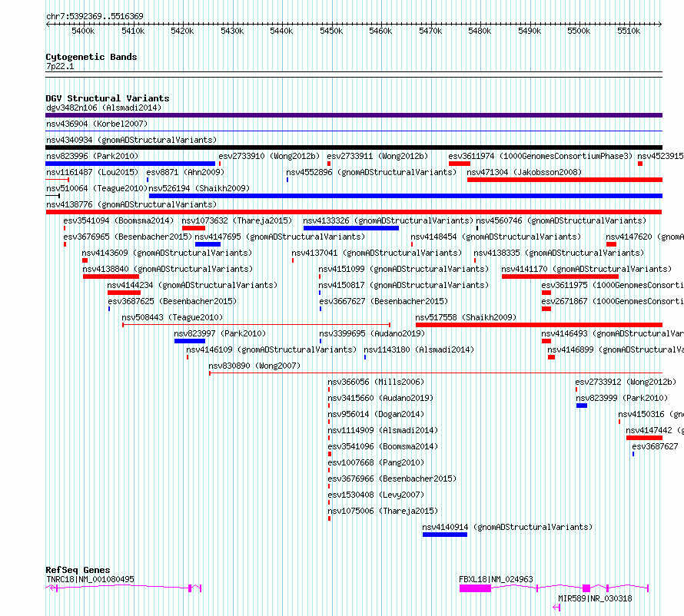Click the 5450k ruler position label
684x616 pixels.
click(x=331, y=31)
